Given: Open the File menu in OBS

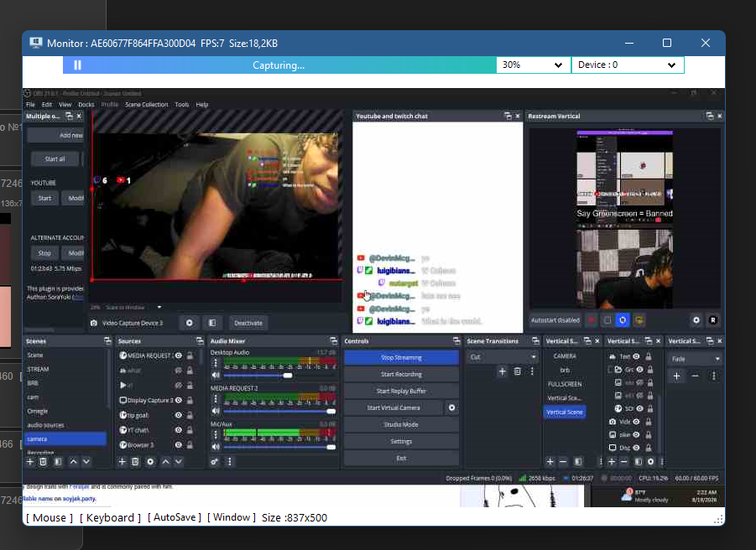Looking at the screenshot, I should click(x=30, y=105).
